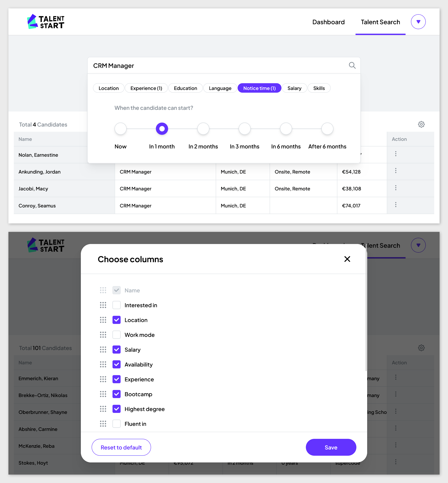The image size is (448, 483).
Task: Check the Work mode column checkbox
Action: tap(117, 334)
